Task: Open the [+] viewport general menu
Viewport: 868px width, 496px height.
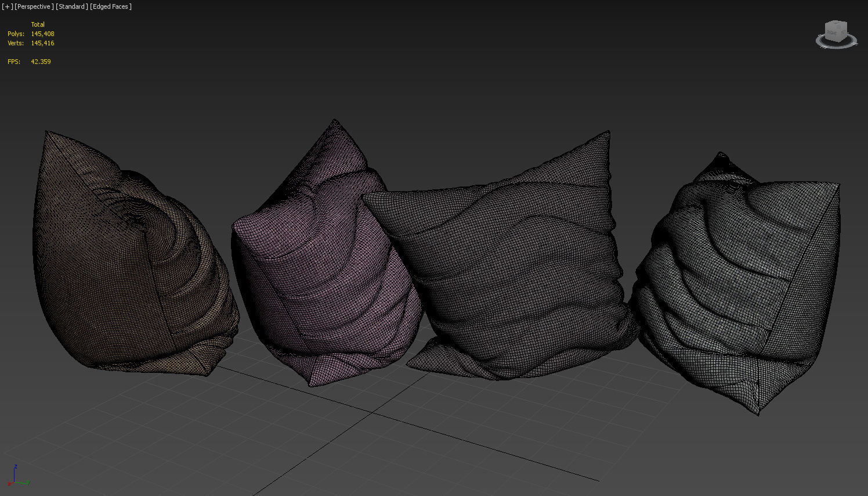Action: pos(7,6)
